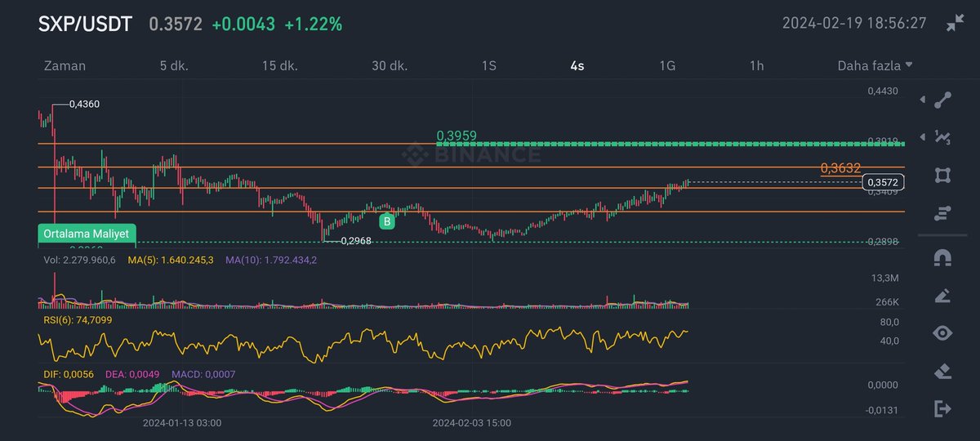Open the text and annotation tool
Screen dimensions: 980x441
(x=943, y=214)
